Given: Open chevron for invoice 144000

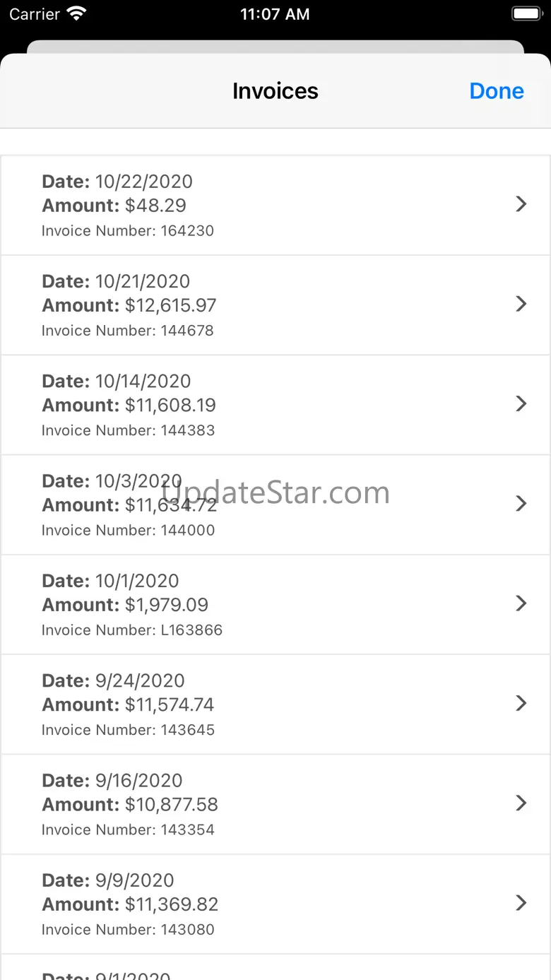Looking at the screenshot, I should click(x=521, y=504).
